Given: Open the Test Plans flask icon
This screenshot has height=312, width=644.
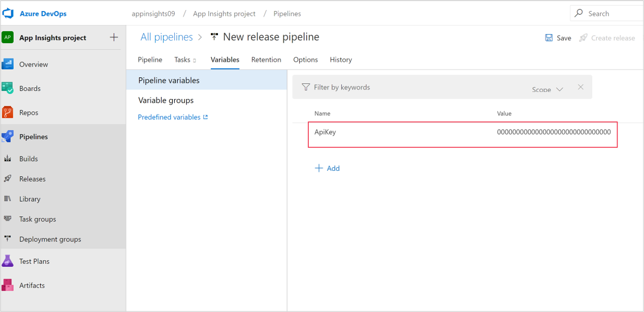Looking at the screenshot, I should pos(8,261).
